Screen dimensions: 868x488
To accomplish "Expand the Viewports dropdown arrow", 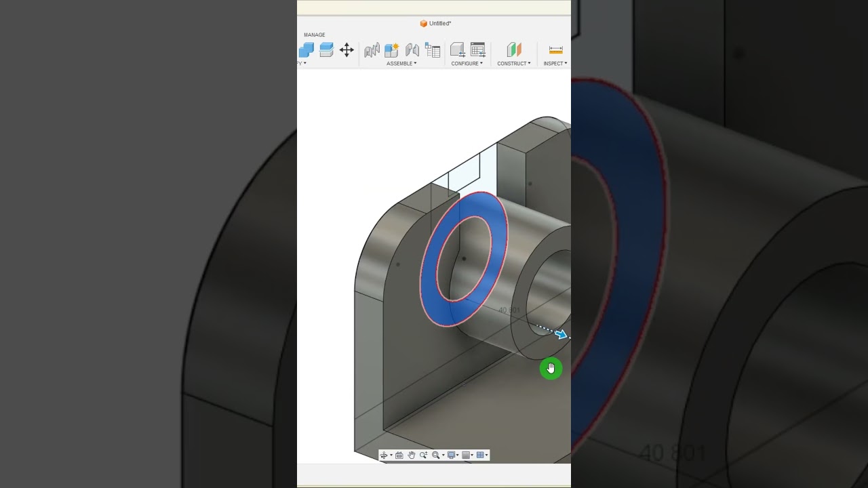I will 486,455.
